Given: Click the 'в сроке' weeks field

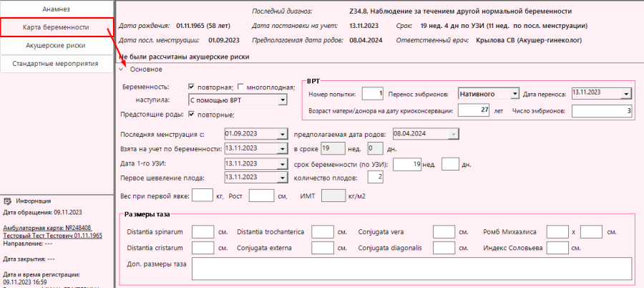Looking at the screenshot, I should click(x=333, y=148).
